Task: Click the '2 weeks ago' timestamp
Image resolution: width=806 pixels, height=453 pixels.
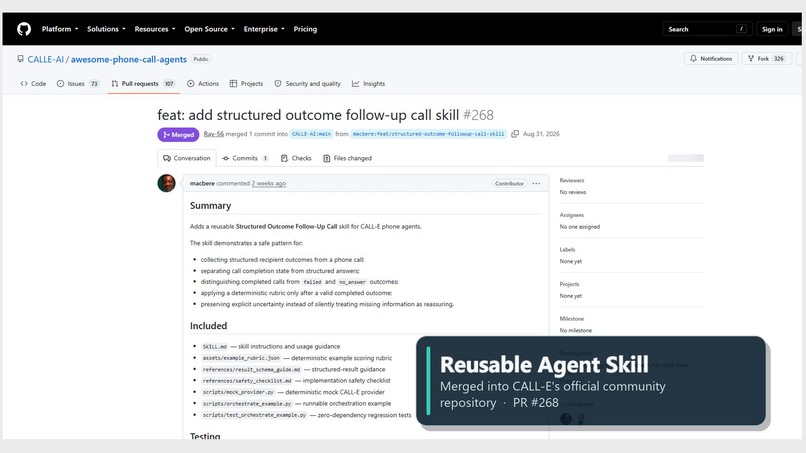Action: (268, 184)
